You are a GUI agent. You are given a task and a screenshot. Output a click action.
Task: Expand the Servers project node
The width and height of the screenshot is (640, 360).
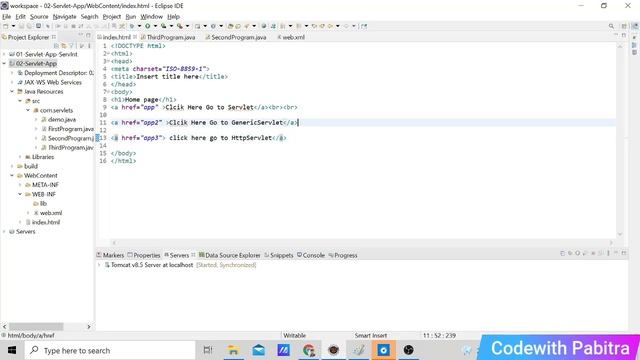point(4,232)
